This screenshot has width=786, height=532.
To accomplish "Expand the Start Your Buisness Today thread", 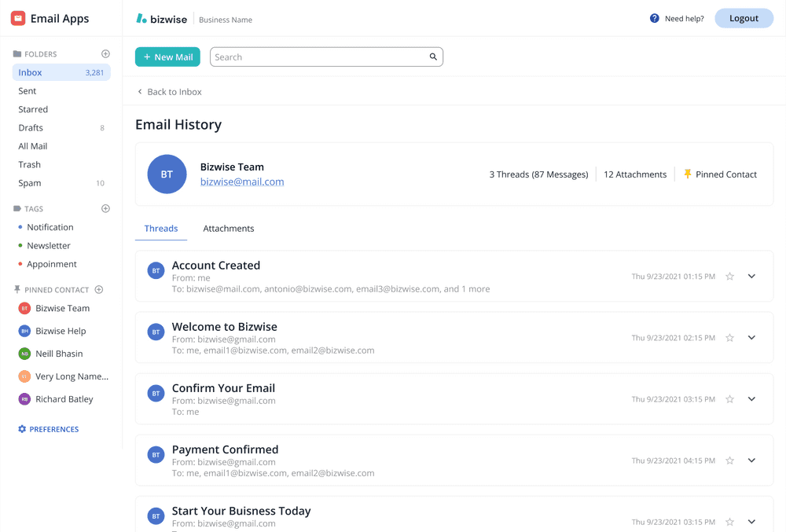I will point(751,521).
